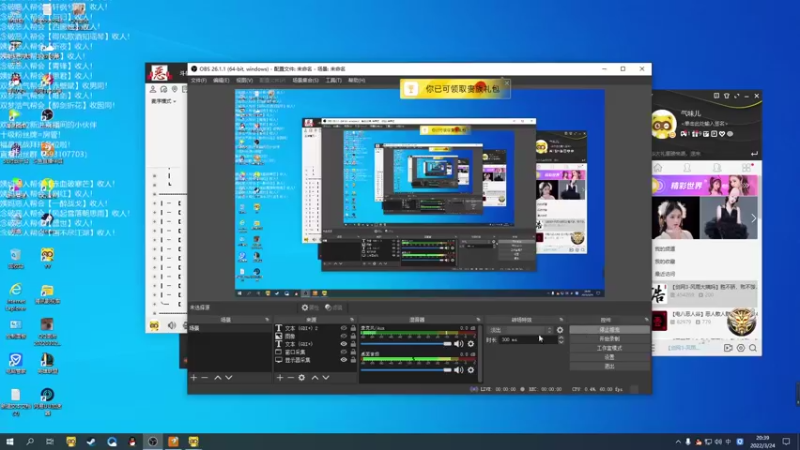This screenshot has width=800, height=450.
Task: Expand hidden system tray icons chevron
Action: (678, 442)
